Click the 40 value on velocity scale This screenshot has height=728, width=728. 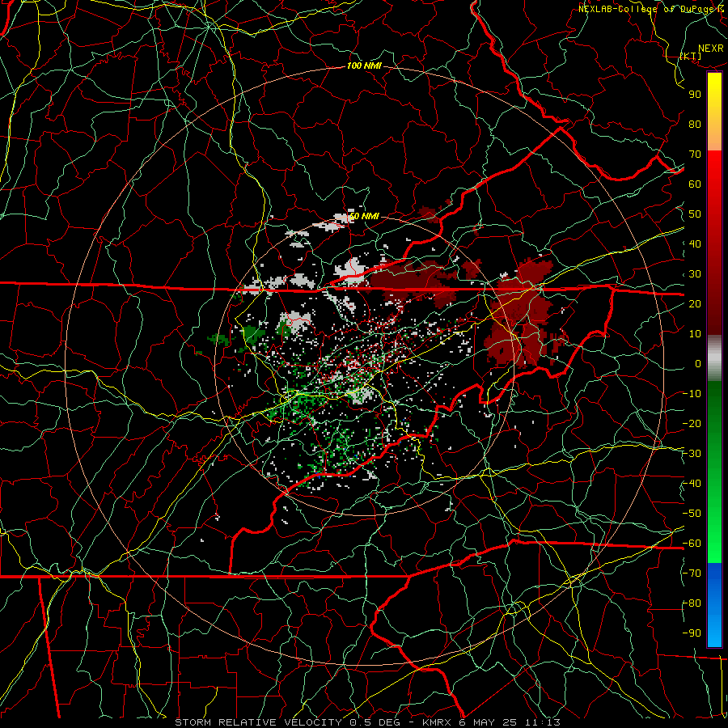(695, 243)
